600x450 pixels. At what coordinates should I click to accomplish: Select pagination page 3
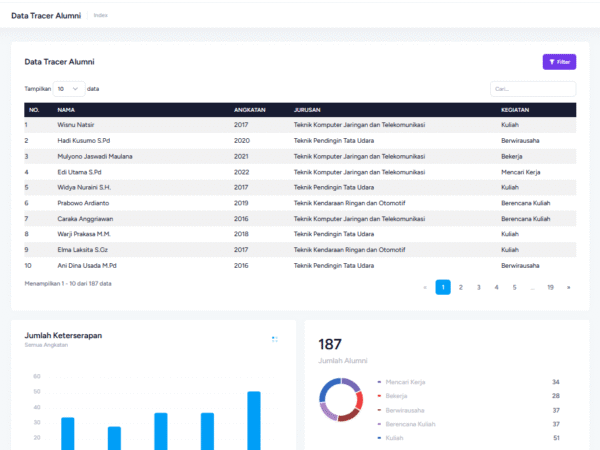click(479, 287)
